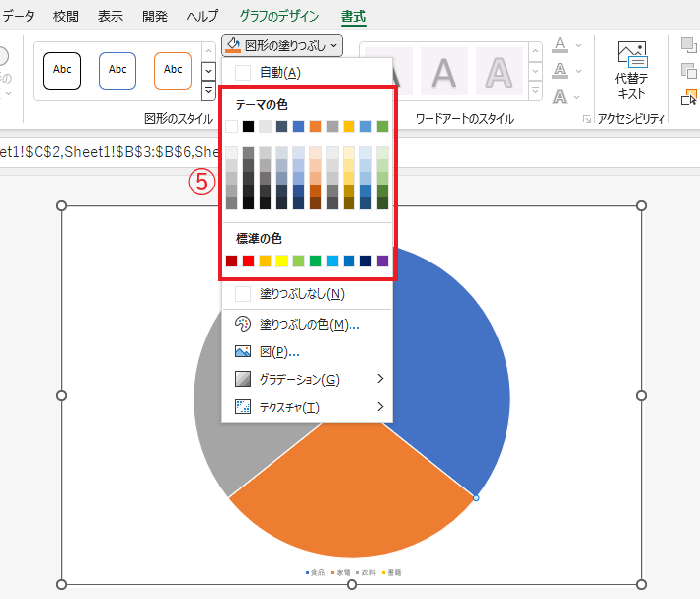Expand the shape styles gallery
Viewport: 700px width, 599px height.
click(208, 91)
